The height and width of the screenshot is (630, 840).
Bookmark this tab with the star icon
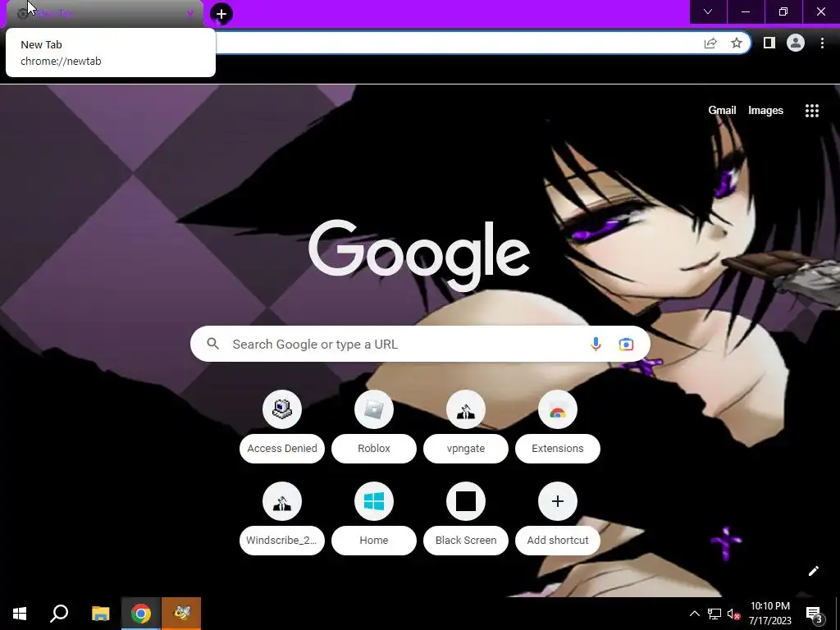(737, 43)
